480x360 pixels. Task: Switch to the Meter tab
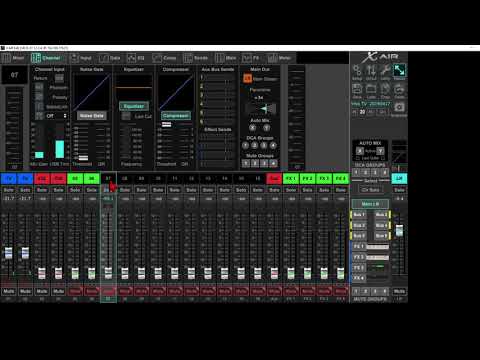279,58
